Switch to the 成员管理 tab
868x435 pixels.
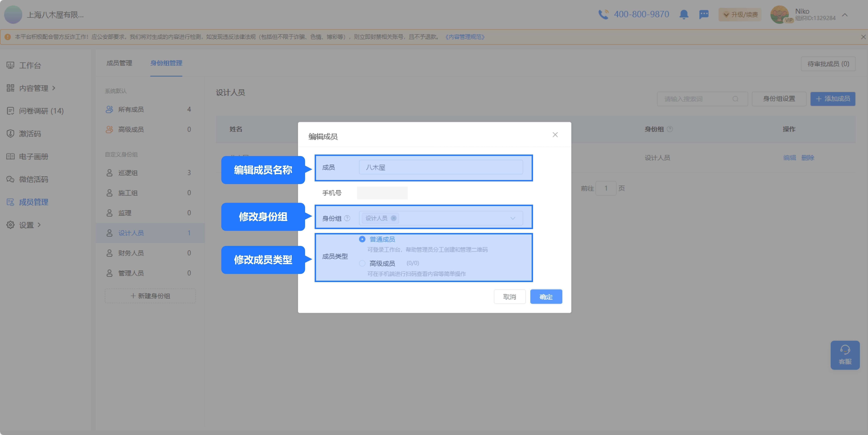pyautogui.click(x=119, y=63)
